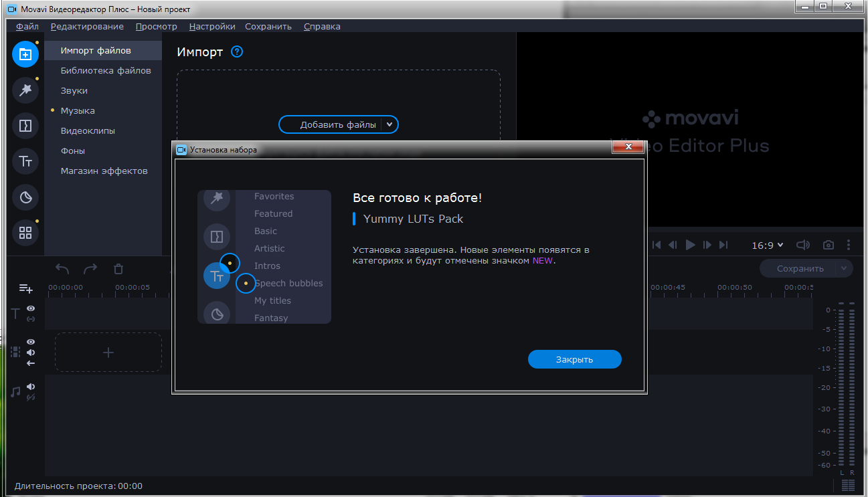The width and height of the screenshot is (868, 497).
Task: Toggle title track visibility eye
Action: pos(31,308)
